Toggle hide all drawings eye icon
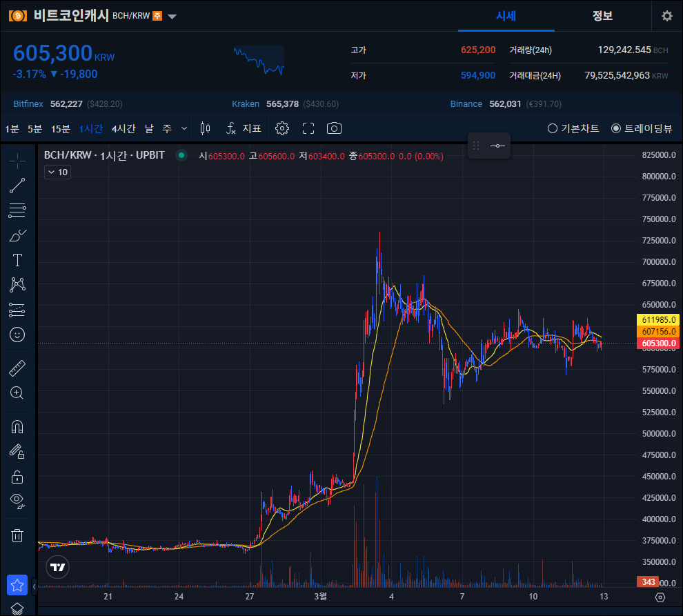 point(17,501)
